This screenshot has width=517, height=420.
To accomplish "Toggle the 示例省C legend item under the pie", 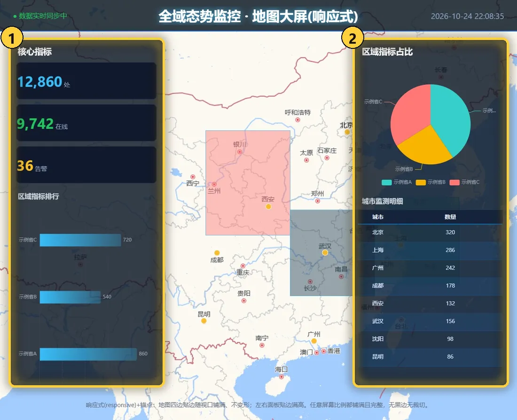I will tap(464, 182).
